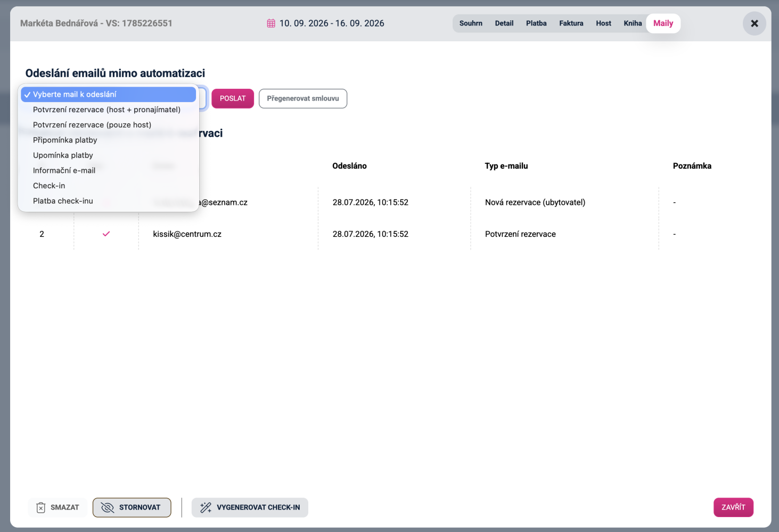Click 'Přegenerovat smlouvu' button
779x532 pixels.
(x=303, y=98)
